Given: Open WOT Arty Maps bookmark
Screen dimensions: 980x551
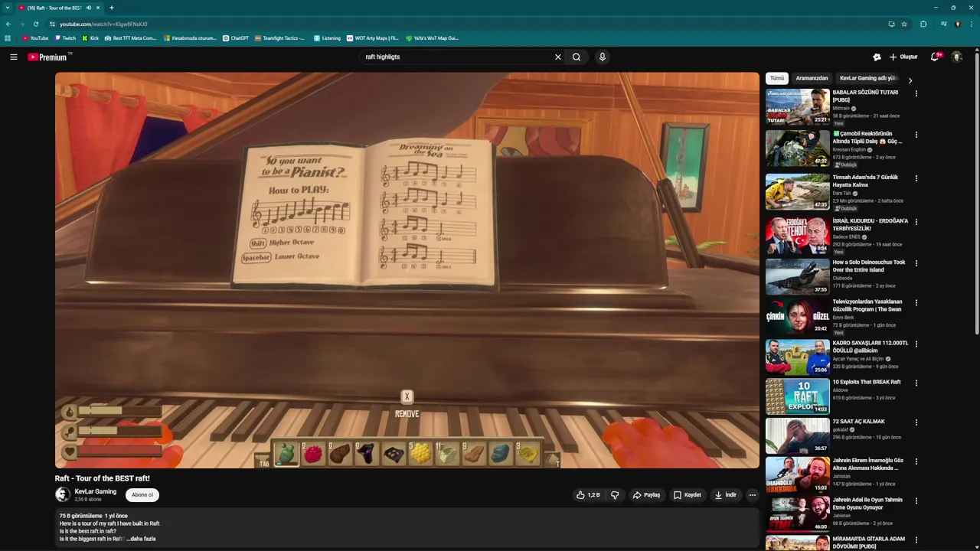Looking at the screenshot, I should (x=373, y=37).
